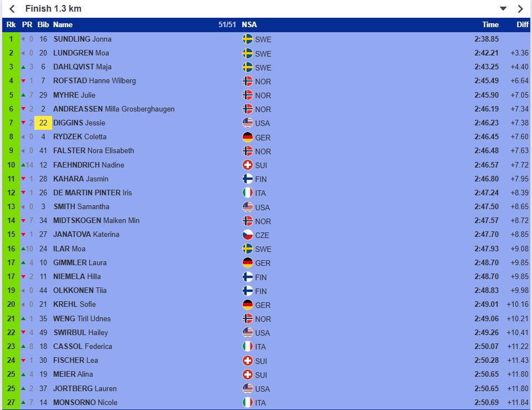Open athlete MYHRE Julie
Image resolution: width=532 pixels, height=410 pixels.
coord(74,95)
